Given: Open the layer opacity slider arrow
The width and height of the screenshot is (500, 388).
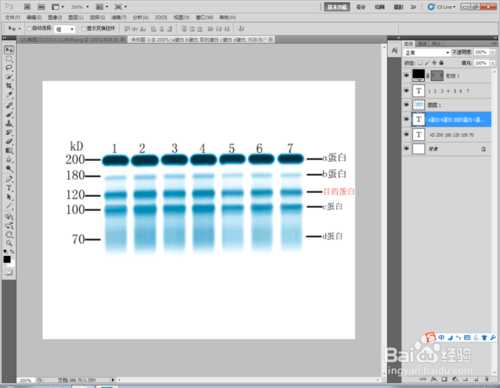Looking at the screenshot, I should tap(493, 52).
